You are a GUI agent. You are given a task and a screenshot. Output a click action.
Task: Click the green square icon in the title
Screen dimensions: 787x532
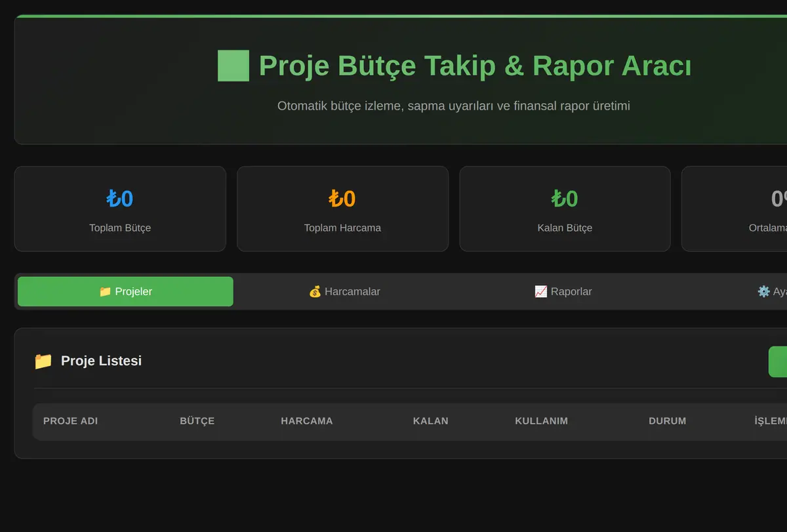[233, 66]
